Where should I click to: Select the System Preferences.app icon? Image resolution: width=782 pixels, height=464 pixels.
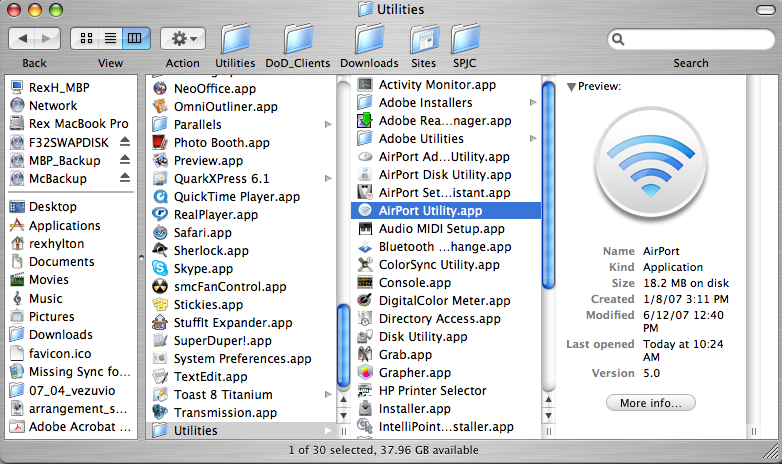(x=160, y=358)
